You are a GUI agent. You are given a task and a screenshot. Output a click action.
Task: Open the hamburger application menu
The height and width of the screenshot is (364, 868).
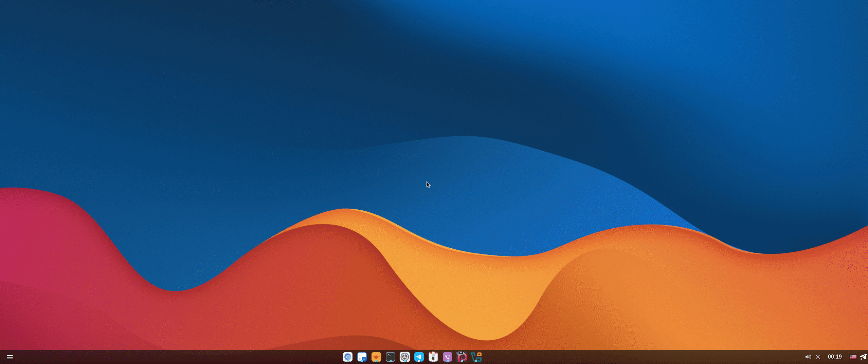(10, 357)
